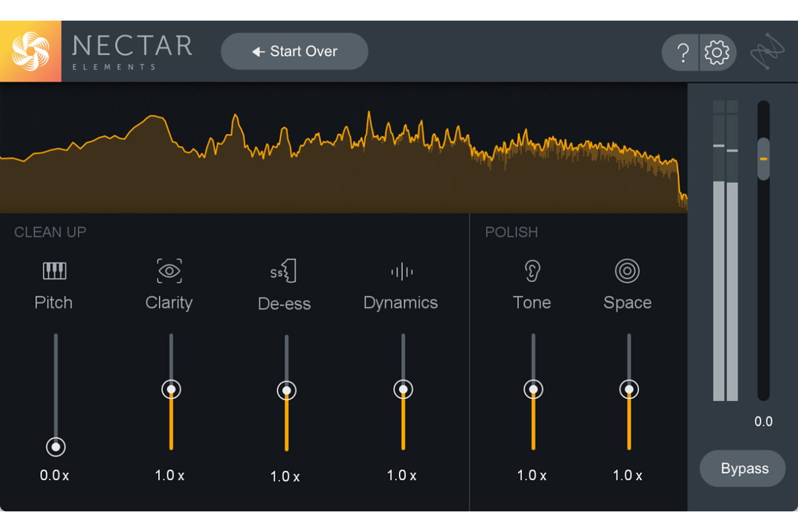Viewport: 798px width, 532px height.
Task: Click the Start Over button
Action: click(x=295, y=52)
